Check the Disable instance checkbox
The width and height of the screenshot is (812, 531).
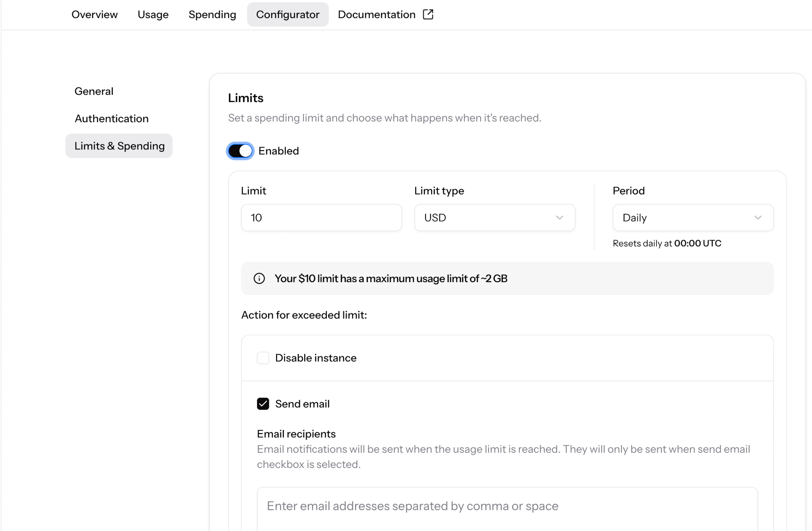coord(263,358)
